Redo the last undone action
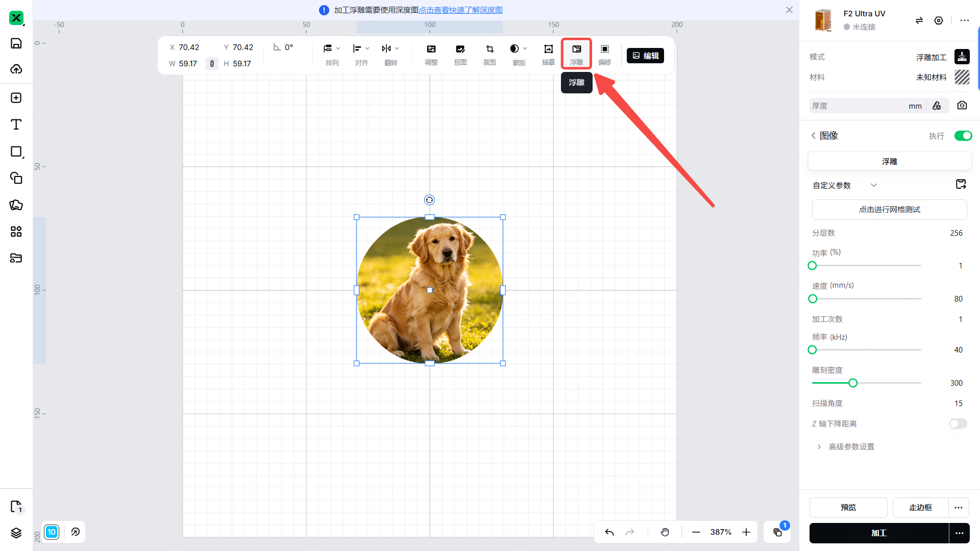 pyautogui.click(x=630, y=532)
